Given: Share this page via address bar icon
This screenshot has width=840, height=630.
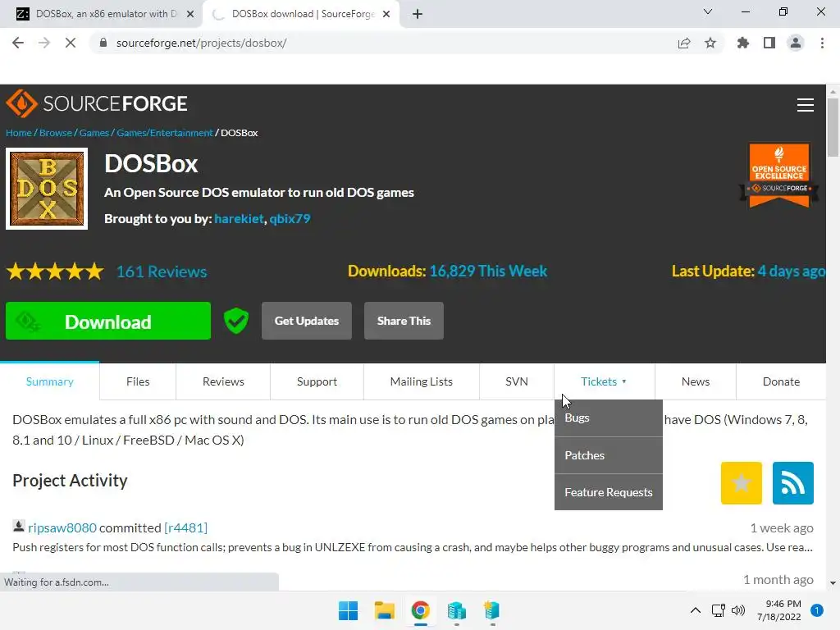Looking at the screenshot, I should [684, 43].
